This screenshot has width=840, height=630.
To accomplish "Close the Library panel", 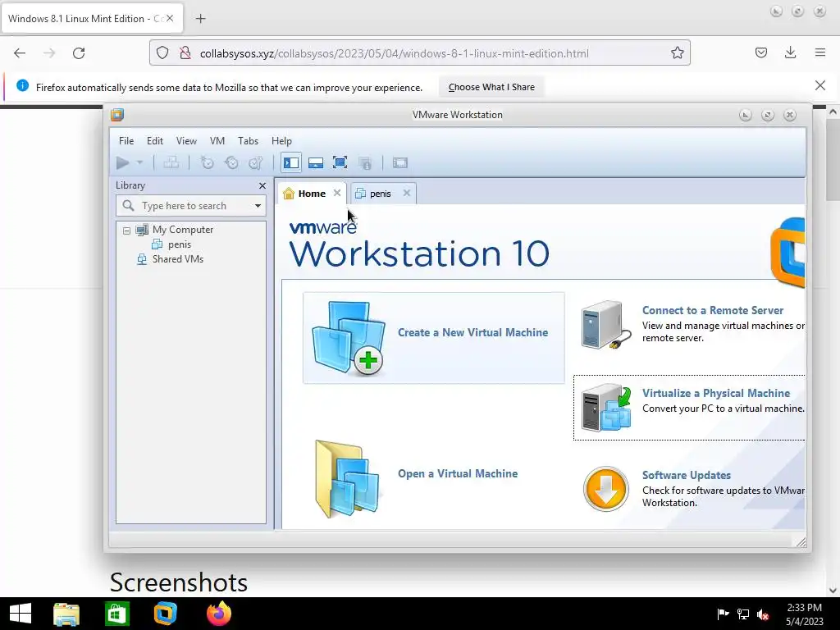I will point(262,186).
